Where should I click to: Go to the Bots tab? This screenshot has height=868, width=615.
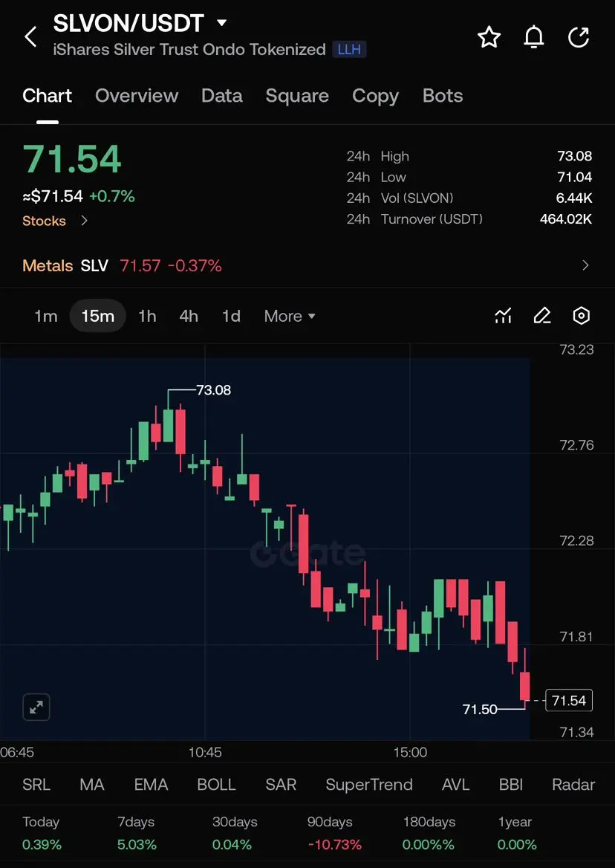[443, 96]
